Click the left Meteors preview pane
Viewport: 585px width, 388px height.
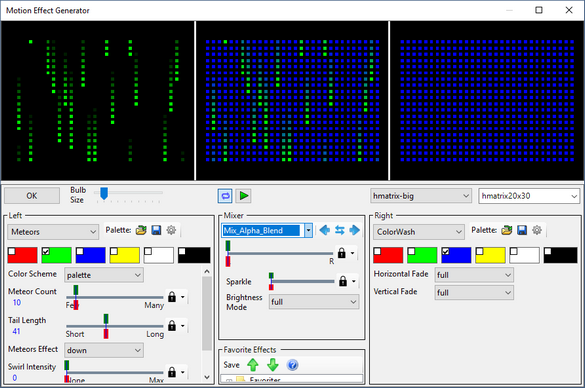click(x=98, y=101)
